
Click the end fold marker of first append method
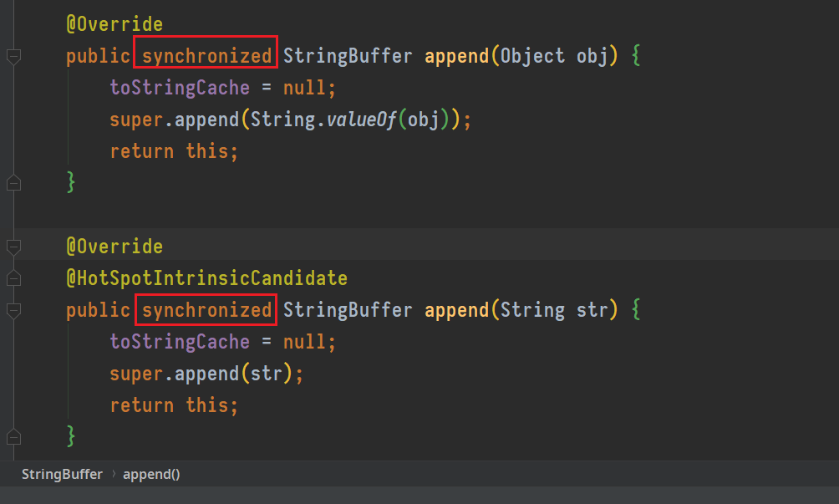pos(14,183)
